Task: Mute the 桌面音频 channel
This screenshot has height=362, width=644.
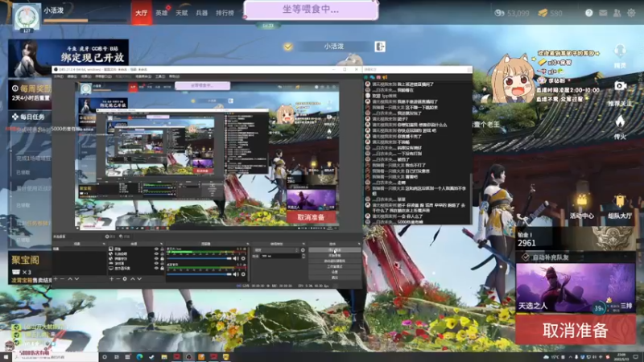Action: [x=236, y=274]
